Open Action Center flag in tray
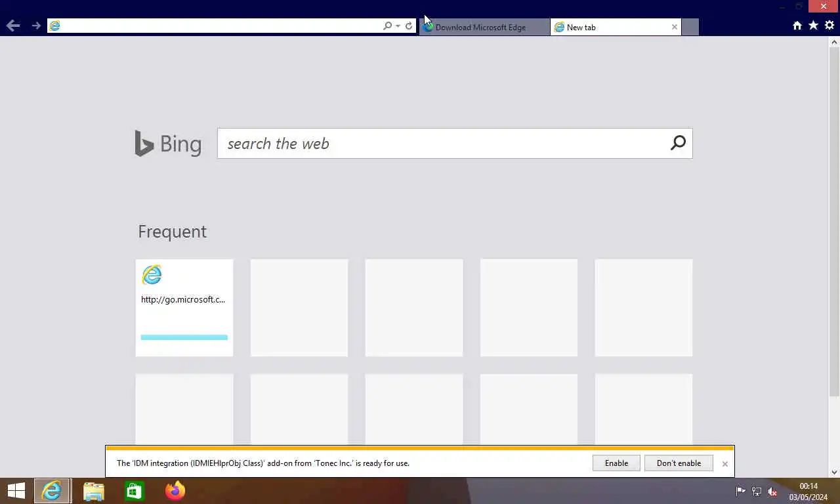 [741, 492]
